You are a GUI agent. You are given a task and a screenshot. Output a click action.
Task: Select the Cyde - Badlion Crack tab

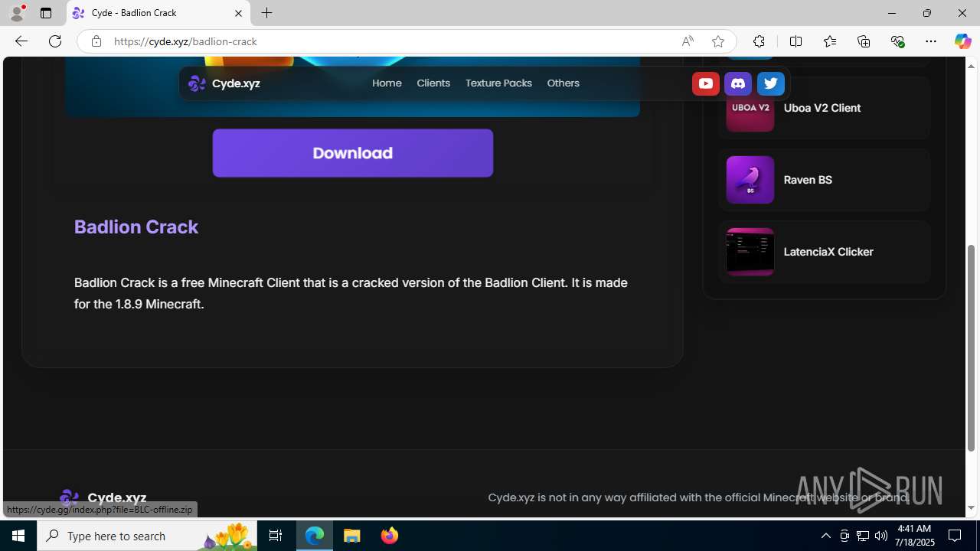click(x=157, y=13)
